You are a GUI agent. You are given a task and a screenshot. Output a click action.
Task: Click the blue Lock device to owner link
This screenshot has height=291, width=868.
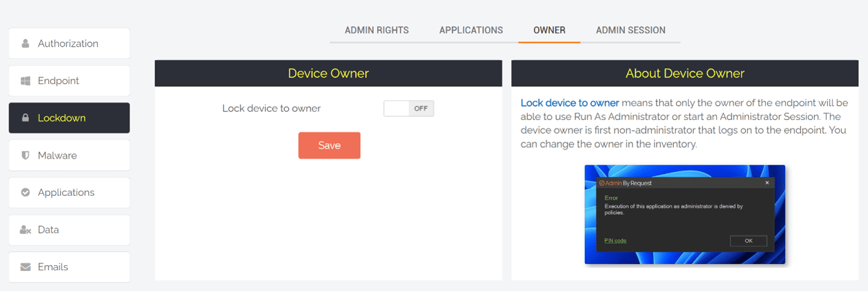click(x=569, y=103)
